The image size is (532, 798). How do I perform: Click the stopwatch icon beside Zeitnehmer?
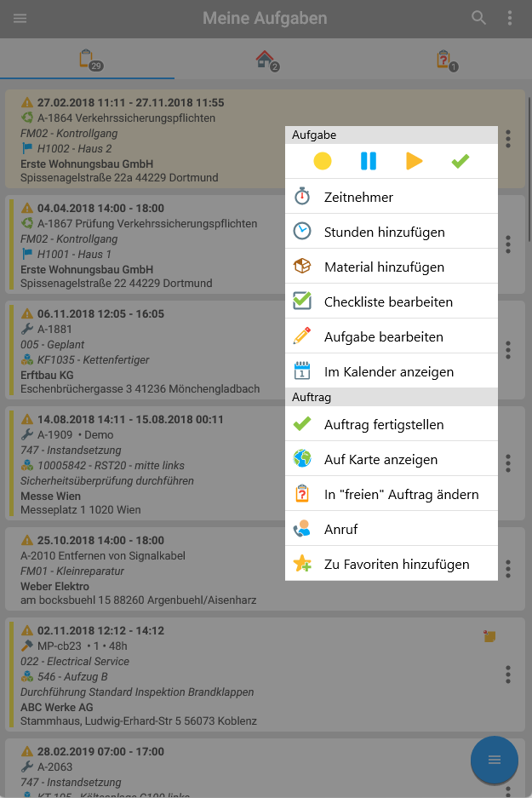pos(302,196)
